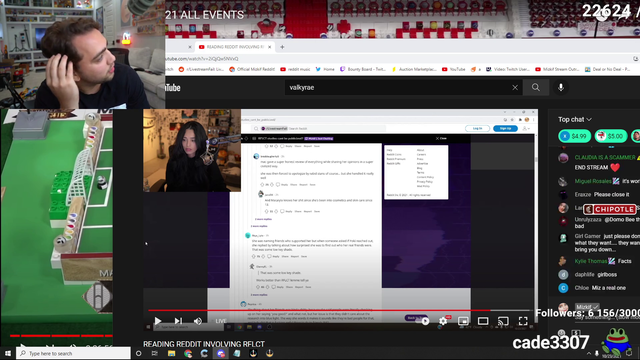The height and width of the screenshot is (360, 640).
Task: Enter fullscreen on the YouTube player
Action: [523, 321]
